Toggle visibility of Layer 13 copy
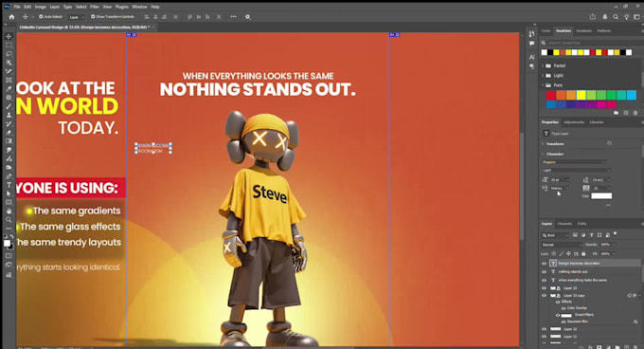This screenshot has height=349, width=644. [544, 296]
